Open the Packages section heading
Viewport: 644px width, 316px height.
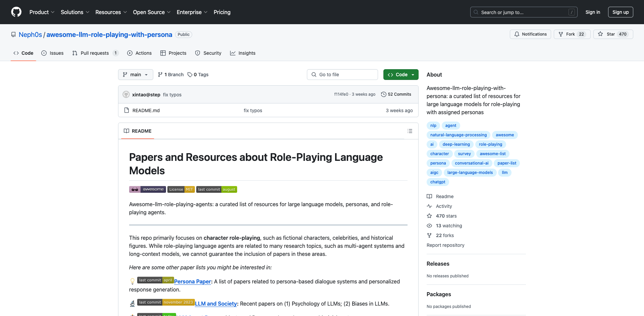[439, 294]
